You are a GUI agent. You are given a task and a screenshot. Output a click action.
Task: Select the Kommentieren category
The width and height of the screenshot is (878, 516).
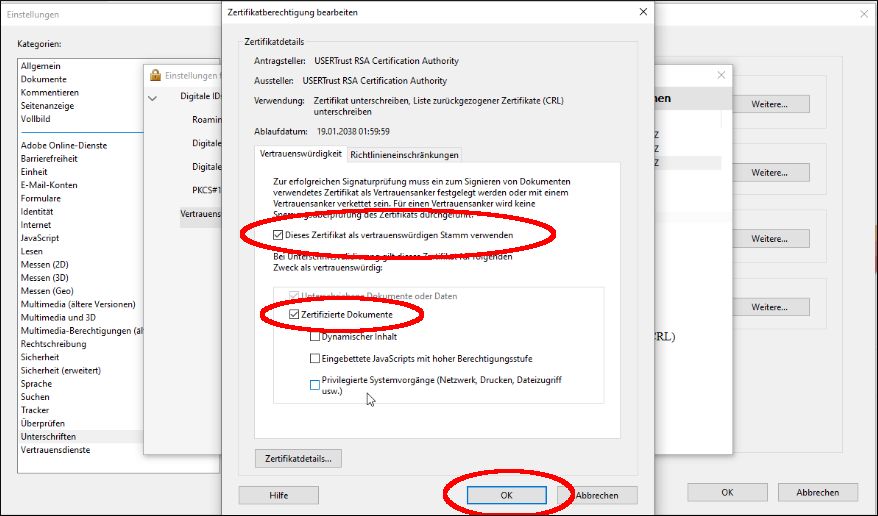[x=50, y=92]
